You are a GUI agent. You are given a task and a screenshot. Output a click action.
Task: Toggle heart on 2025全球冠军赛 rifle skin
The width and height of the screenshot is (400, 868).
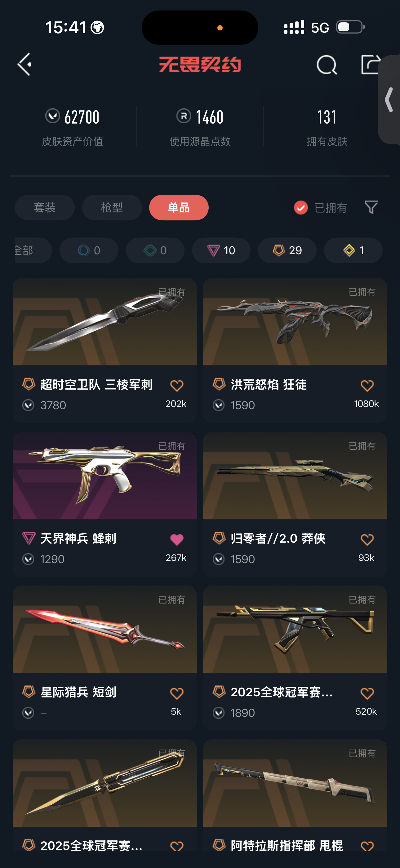click(x=367, y=693)
